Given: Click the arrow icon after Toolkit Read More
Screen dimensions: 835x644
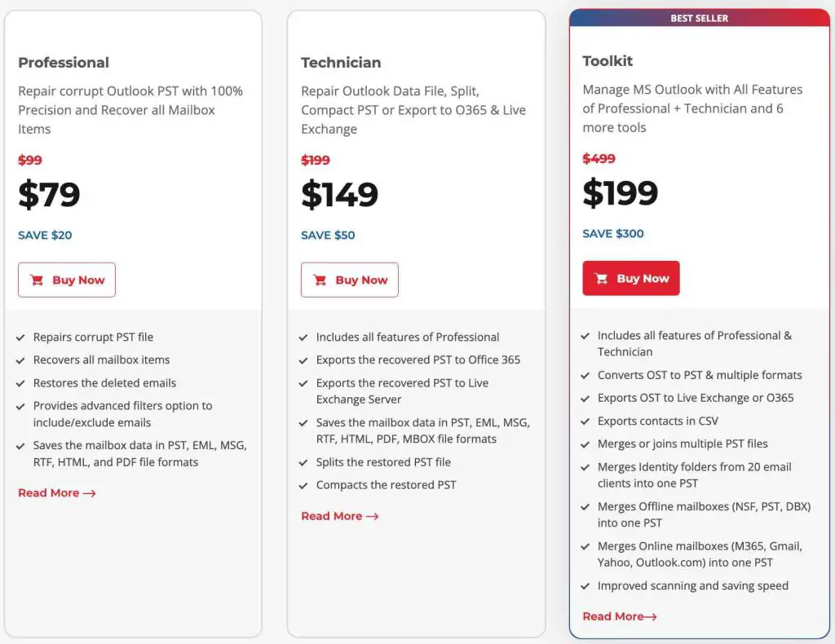Looking at the screenshot, I should (x=650, y=617).
